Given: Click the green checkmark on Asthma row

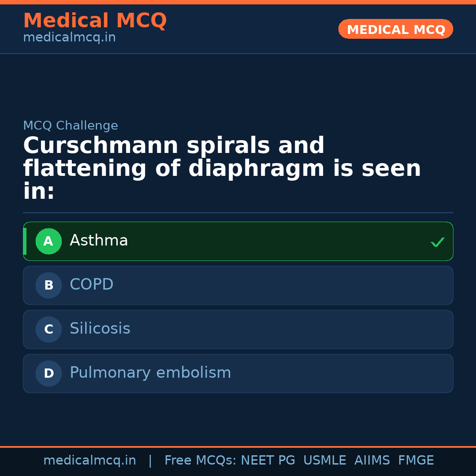Looking at the screenshot, I should click(x=437, y=242).
